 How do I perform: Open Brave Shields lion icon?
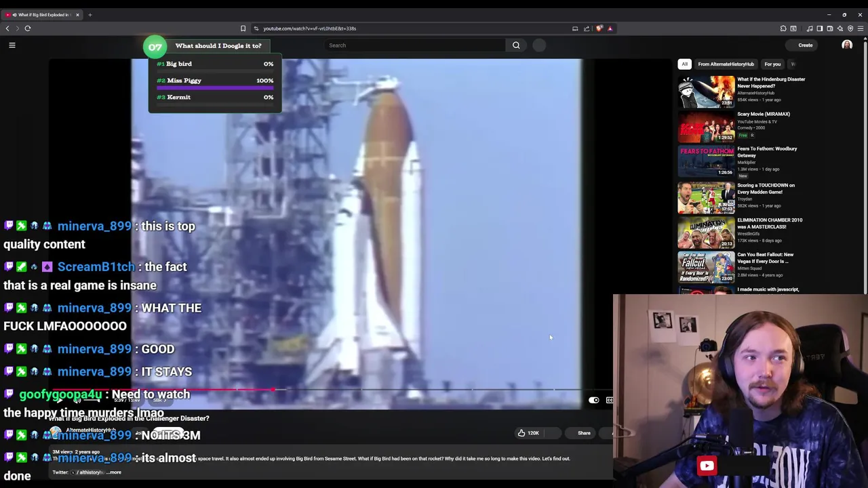(x=599, y=28)
